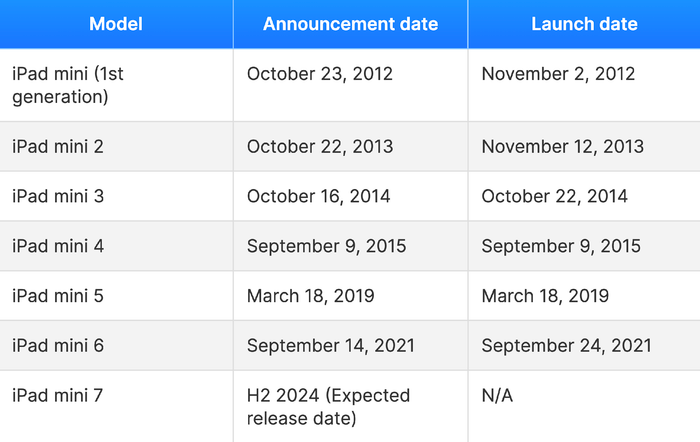
Task: Select the October 22, 2013 announcement date
Action: point(320,146)
